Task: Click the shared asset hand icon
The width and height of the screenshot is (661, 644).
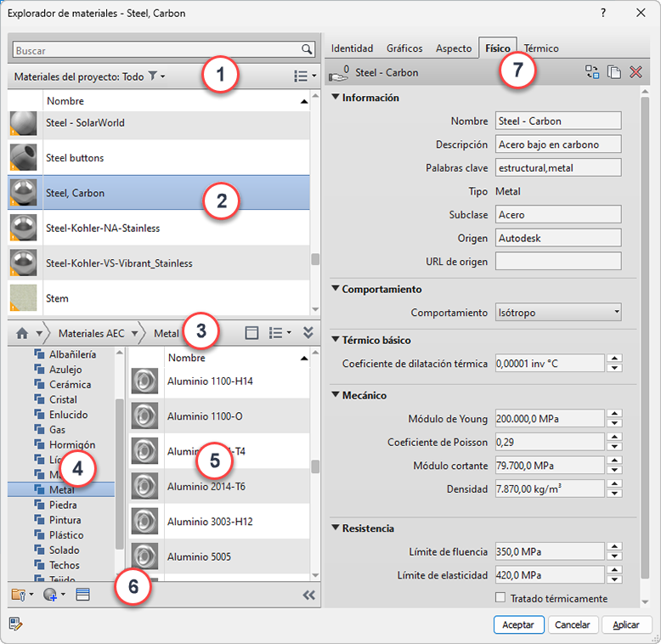Action: tap(338, 74)
